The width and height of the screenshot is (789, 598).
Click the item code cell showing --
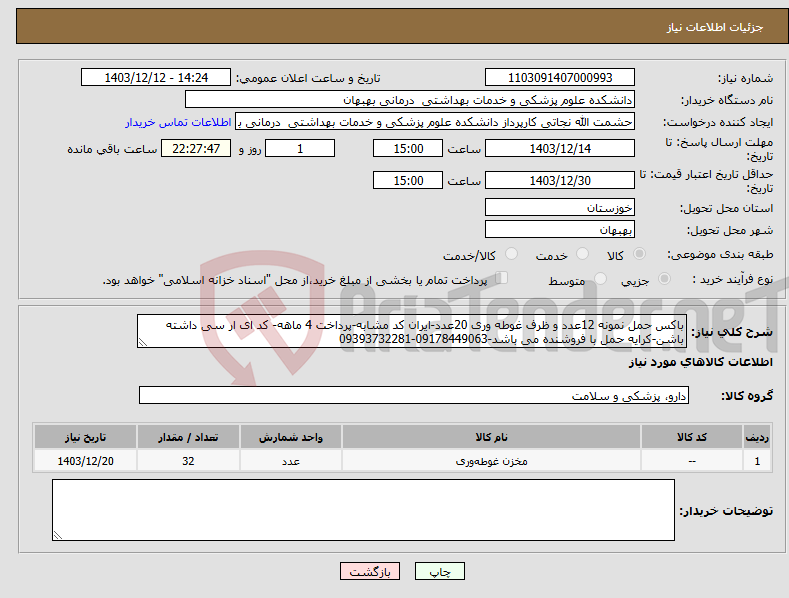point(692,461)
